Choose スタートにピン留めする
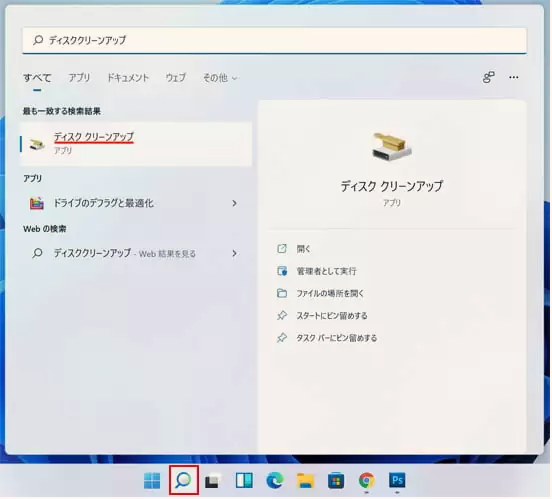This screenshot has height=499, width=552. click(x=332, y=316)
